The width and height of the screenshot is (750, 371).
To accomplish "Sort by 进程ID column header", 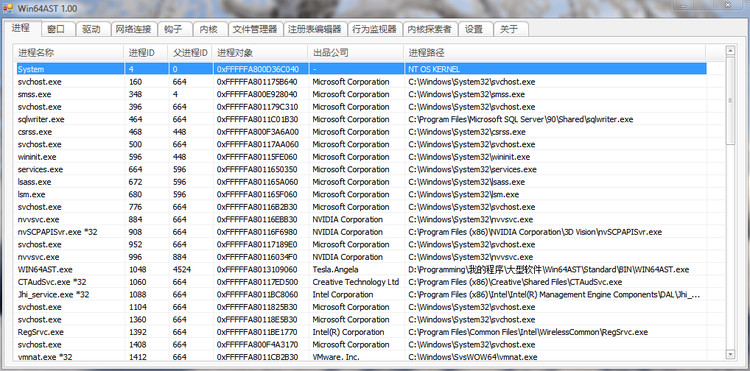I will [x=147, y=53].
